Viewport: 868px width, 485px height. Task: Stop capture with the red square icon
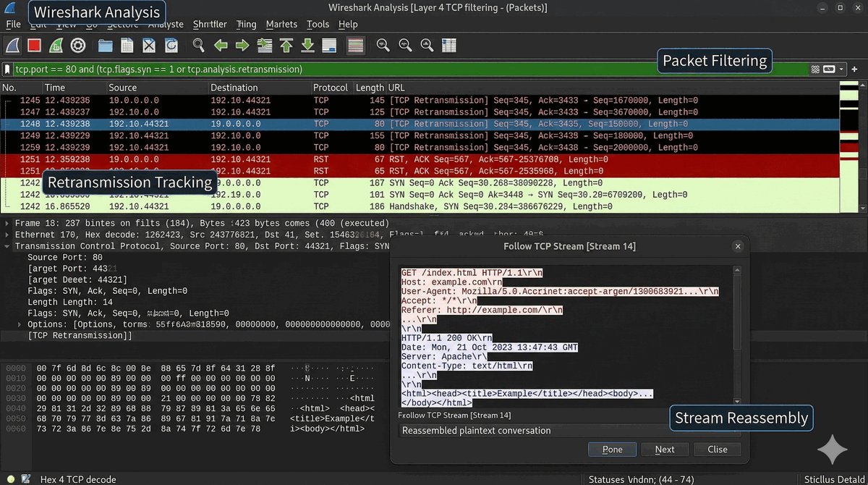34,46
